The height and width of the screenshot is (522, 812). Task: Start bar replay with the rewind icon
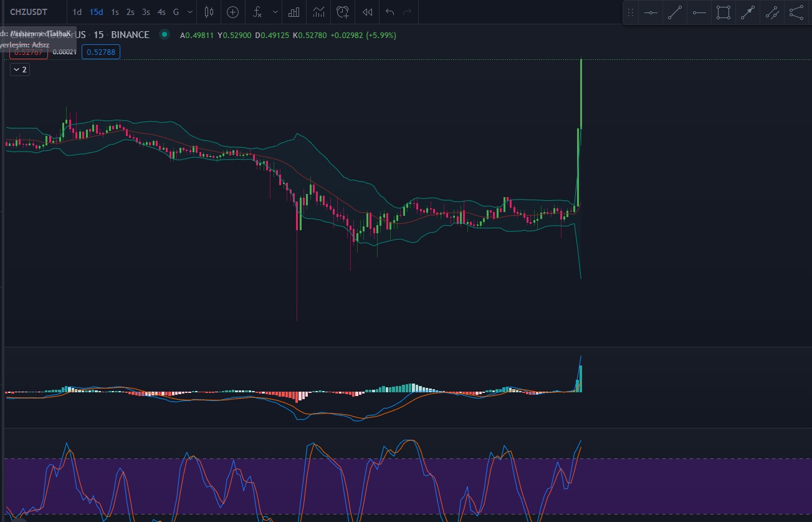point(368,12)
